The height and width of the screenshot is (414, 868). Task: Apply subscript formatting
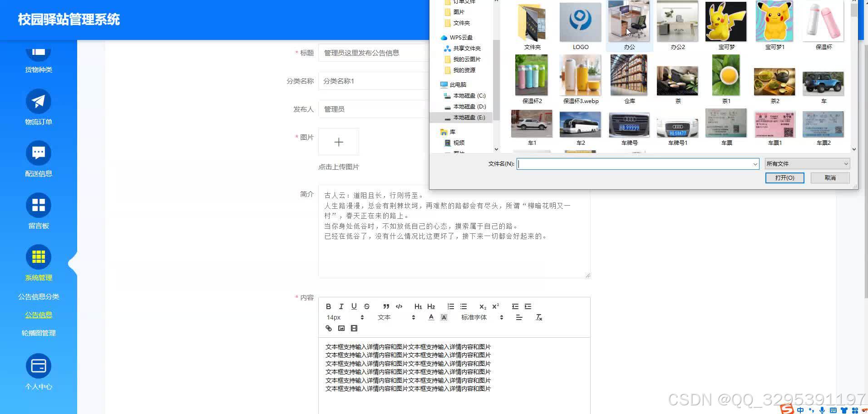[483, 306]
